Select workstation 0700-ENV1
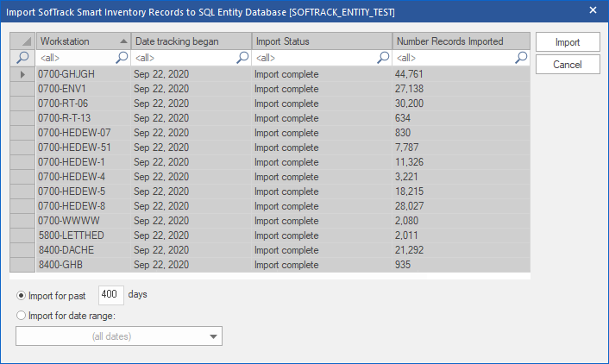The width and height of the screenshot is (609, 364). 83,89
